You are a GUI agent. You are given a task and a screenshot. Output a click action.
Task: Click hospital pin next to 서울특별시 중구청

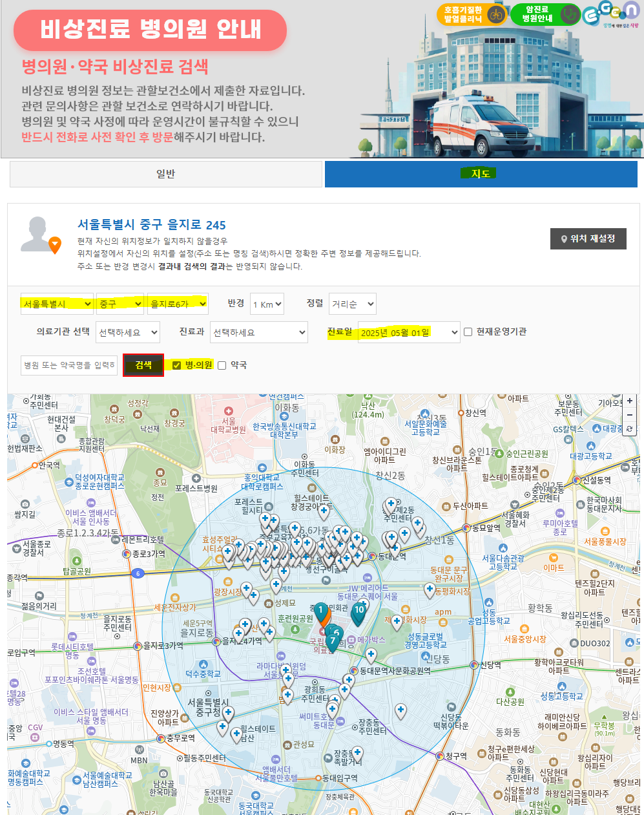point(227,714)
